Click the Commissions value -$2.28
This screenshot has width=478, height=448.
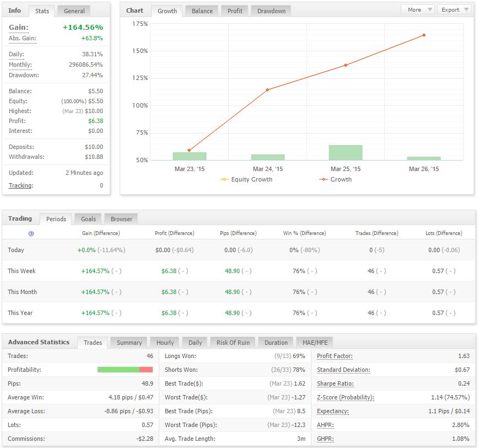click(x=144, y=439)
